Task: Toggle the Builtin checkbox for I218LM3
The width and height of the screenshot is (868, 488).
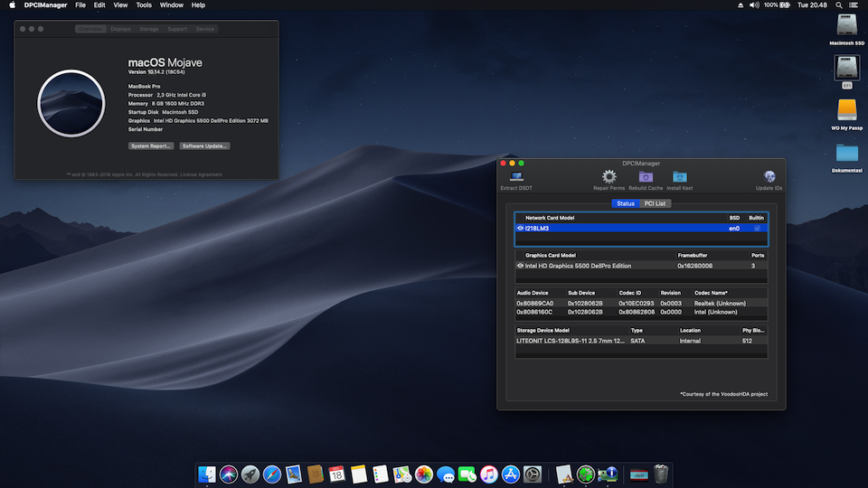Action: [x=758, y=229]
